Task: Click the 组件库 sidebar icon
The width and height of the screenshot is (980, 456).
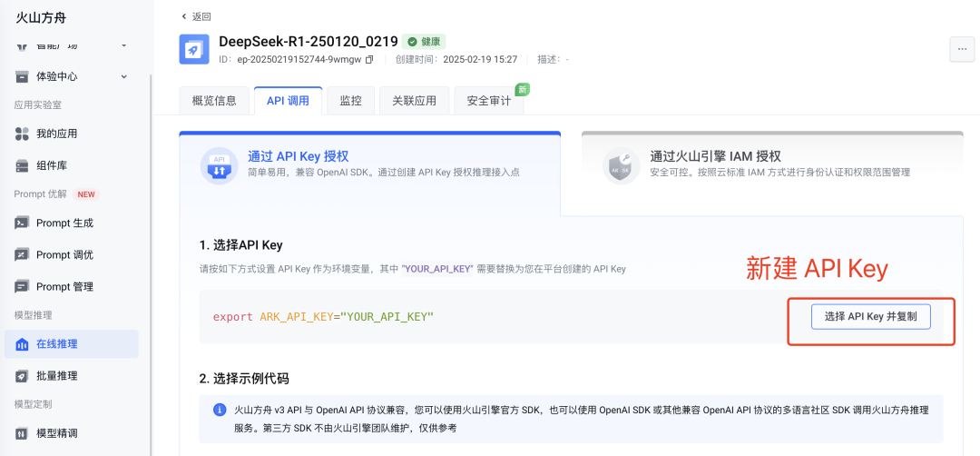Action: (x=23, y=165)
